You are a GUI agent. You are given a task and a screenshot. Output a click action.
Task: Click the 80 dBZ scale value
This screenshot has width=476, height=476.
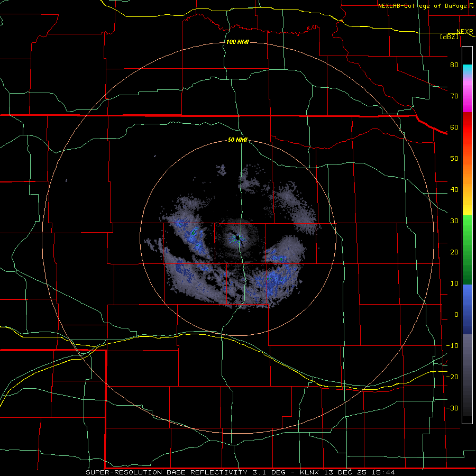[x=454, y=65]
